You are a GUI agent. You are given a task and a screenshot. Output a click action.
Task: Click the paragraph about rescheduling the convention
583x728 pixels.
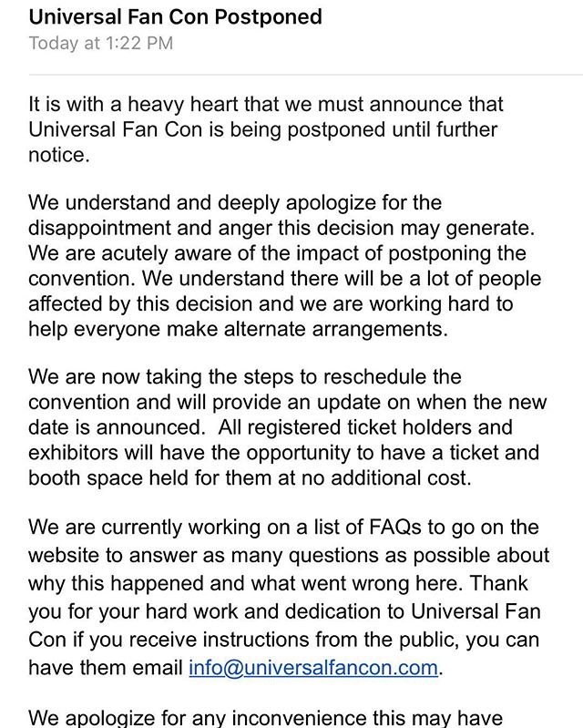tap(284, 427)
